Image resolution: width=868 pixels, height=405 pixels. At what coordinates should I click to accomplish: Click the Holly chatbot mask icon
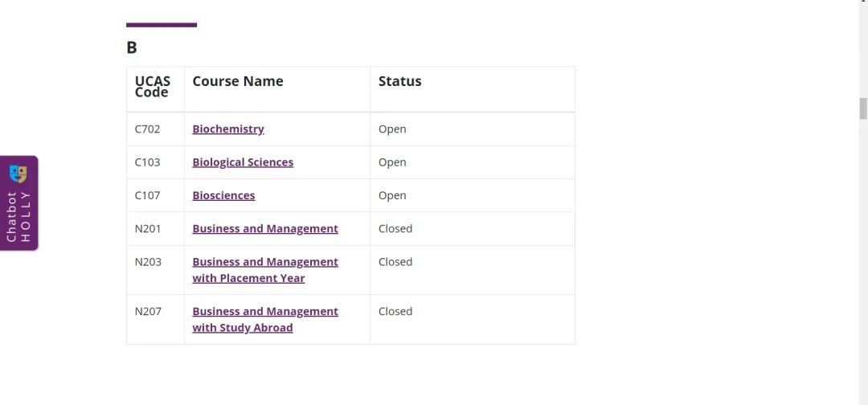pos(18,174)
